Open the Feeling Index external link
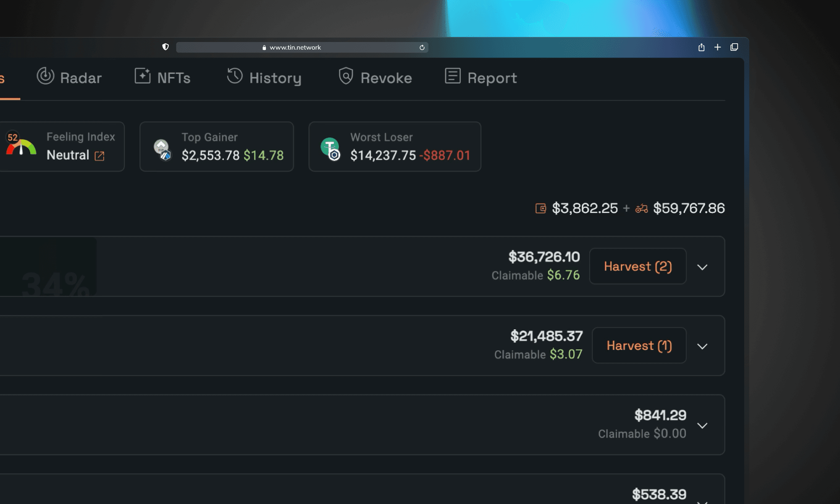 100,156
